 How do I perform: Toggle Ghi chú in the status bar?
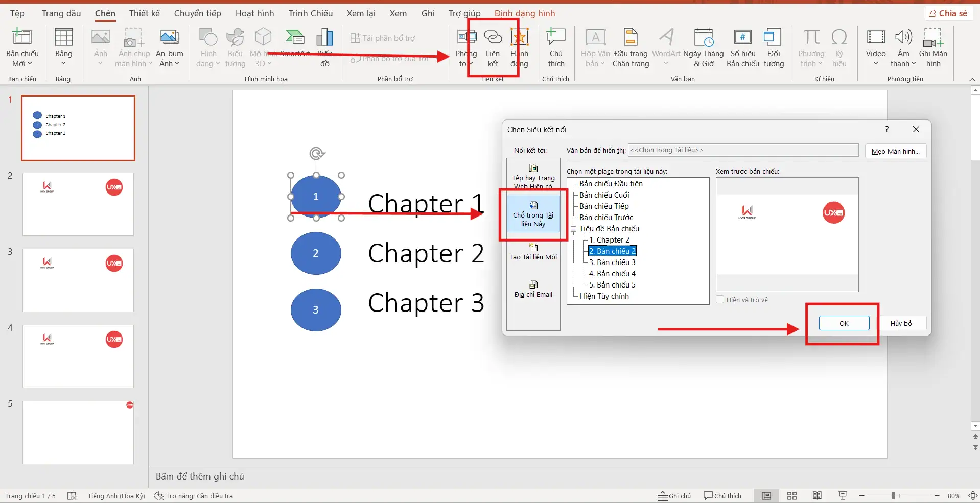(674, 495)
